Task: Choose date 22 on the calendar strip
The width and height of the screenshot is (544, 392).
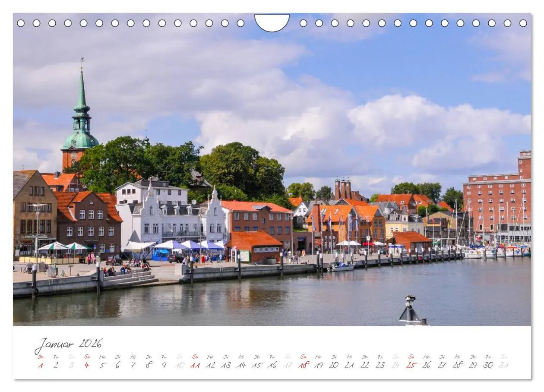Action: coord(365,365)
